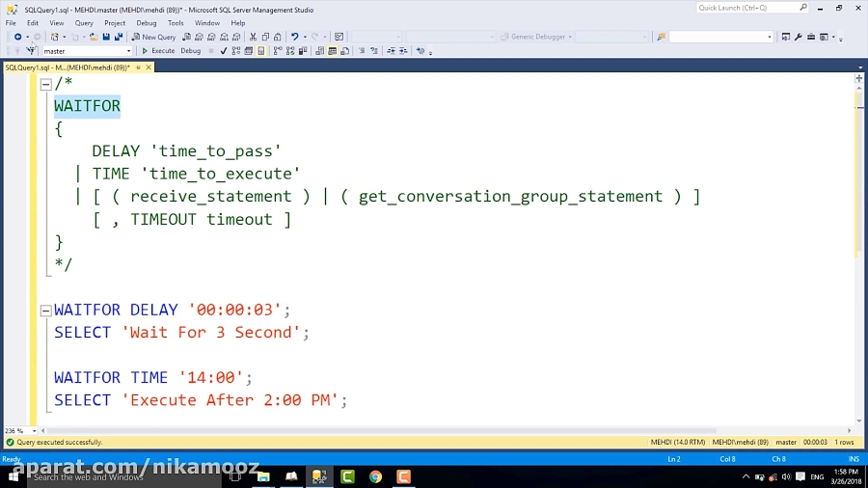Click the Execute button

158,51
